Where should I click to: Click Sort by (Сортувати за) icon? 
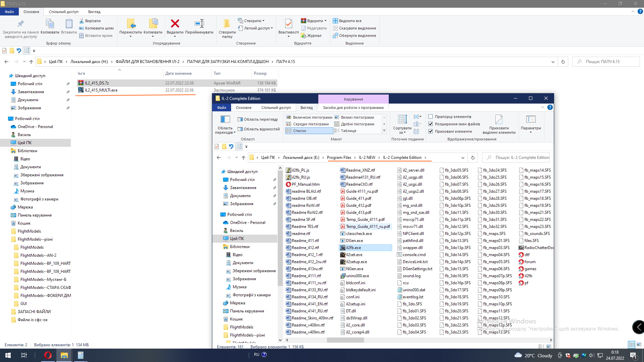(402, 120)
